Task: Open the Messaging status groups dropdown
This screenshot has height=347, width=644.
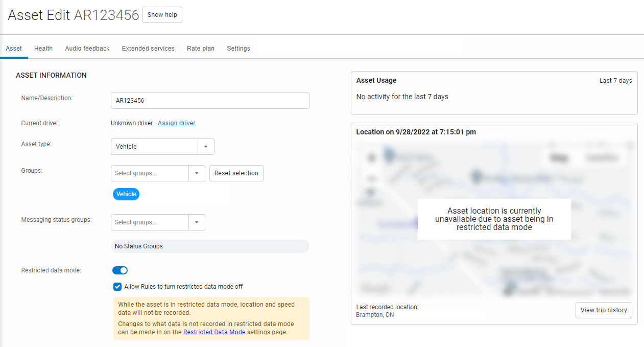Action: 197,222
